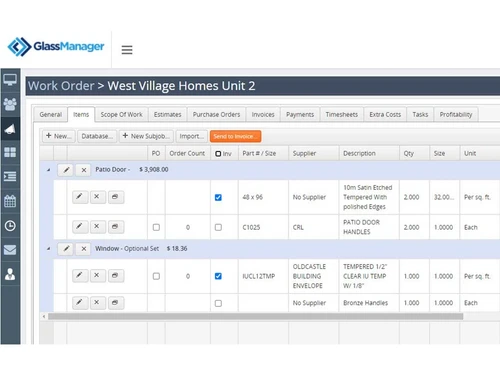500x375 pixels.
Task: Delete the Window - Optional Set subjob
Action: pyautogui.click(x=84, y=249)
